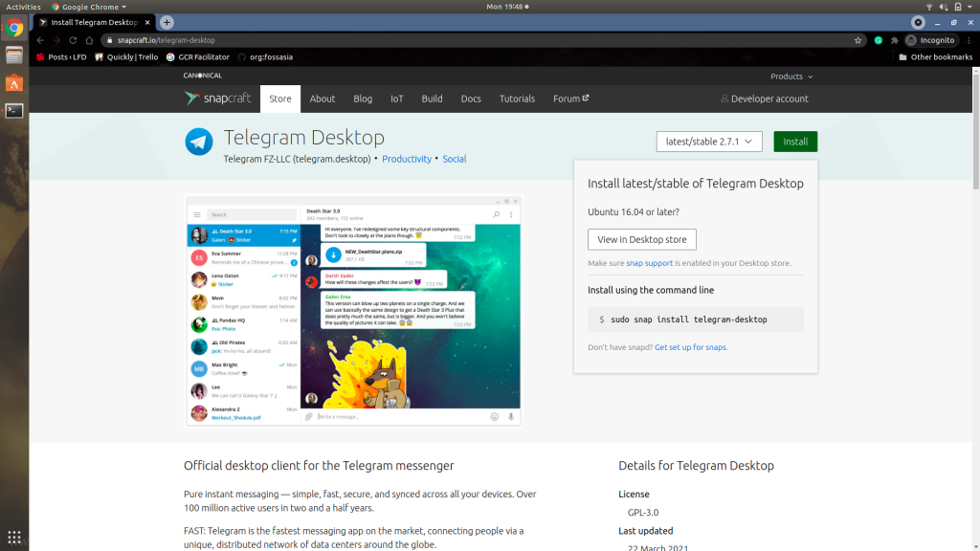The image size is (980, 551).
Task: Click the browser home icon
Action: coord(89,40)
